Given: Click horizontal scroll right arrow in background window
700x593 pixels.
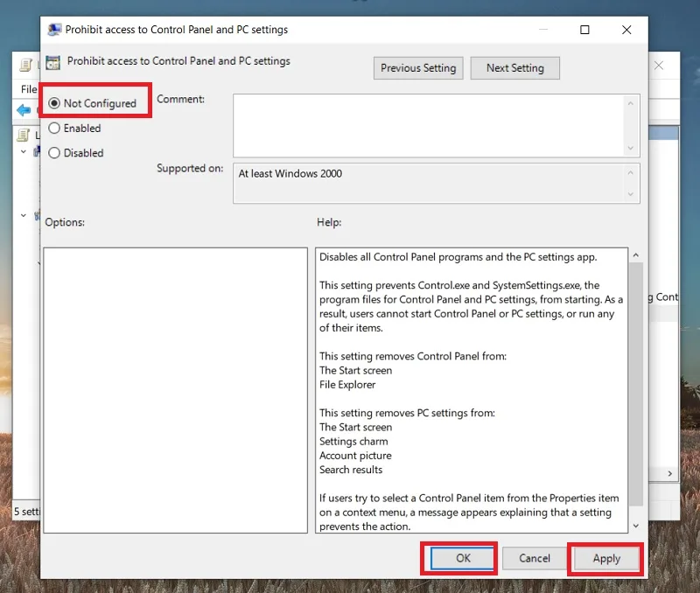Looking at the screenshot, I should click(x=669, y=474).
